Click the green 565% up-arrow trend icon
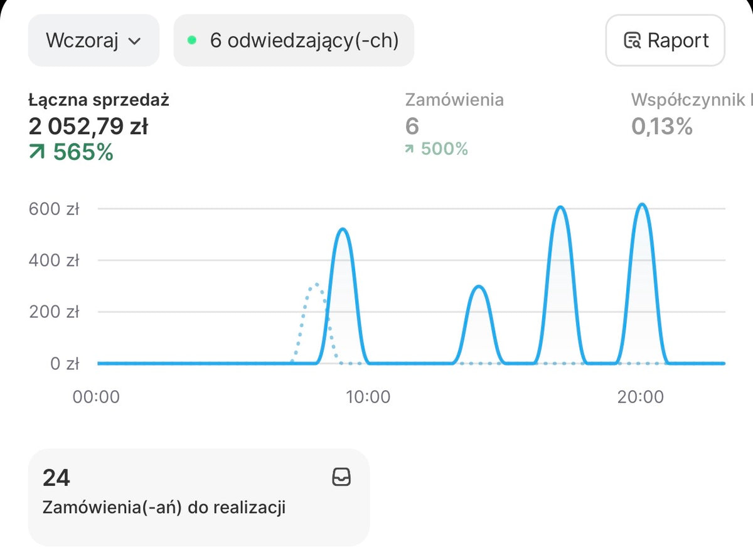This screenshot has width=753, height=560. tap(36, 152)
